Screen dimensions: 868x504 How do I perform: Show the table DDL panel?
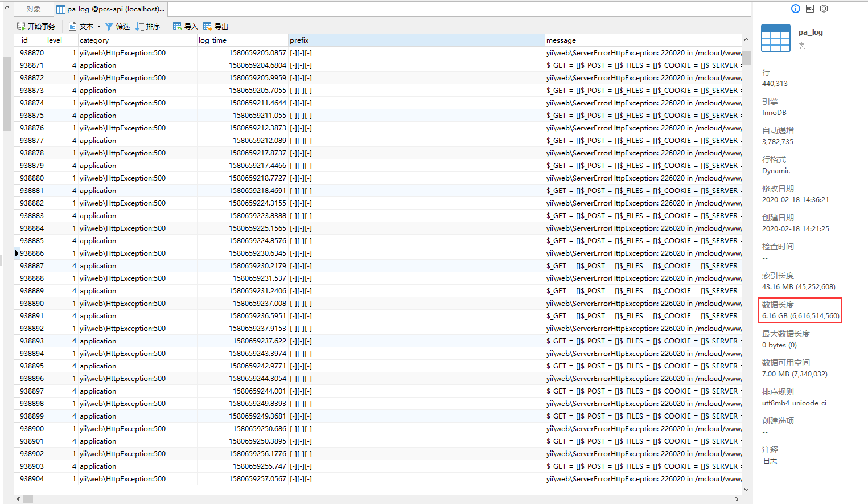(x=810, y=9)
